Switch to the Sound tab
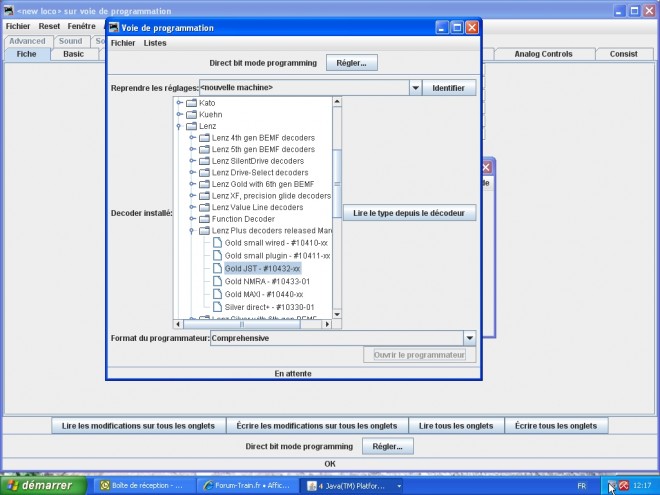The image size is (660, 495). tap(70, 41)
